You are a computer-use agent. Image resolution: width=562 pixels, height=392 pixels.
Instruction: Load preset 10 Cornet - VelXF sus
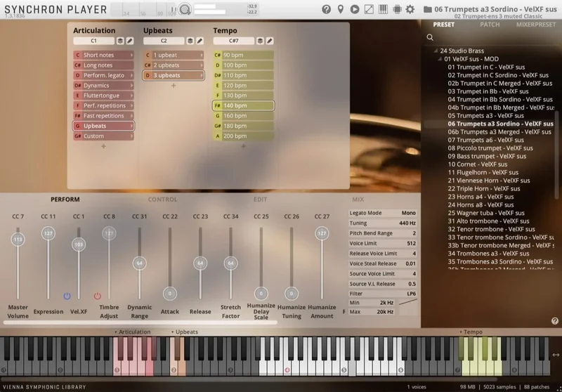pos(478,164)
